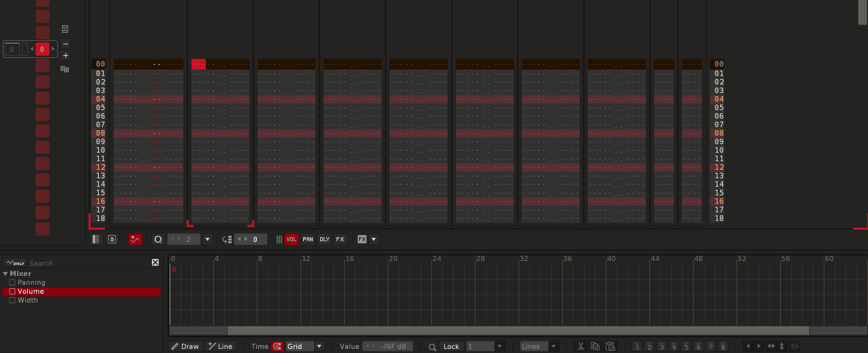Copy automation using the copy icon
This screenshot has height=353, width=868.
click(595, 346)
